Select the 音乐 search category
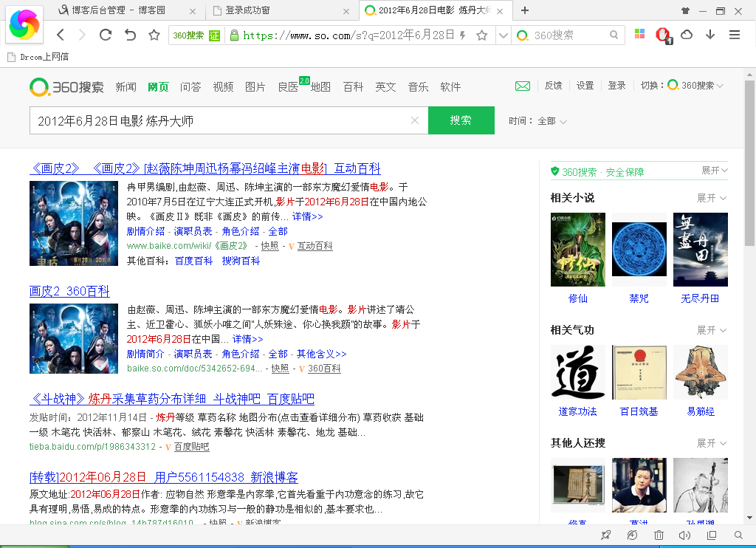Viewport: 756px width, 548px height. (418, 87)
